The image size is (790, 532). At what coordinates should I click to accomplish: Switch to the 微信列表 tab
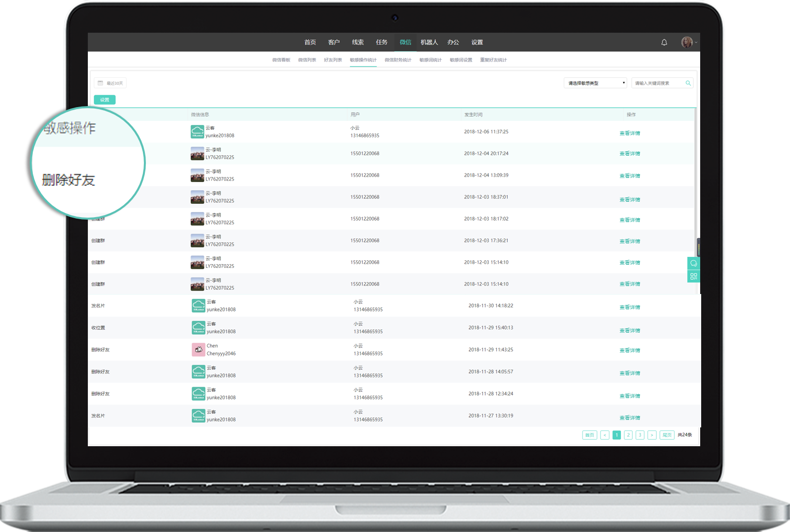point(307,60)
